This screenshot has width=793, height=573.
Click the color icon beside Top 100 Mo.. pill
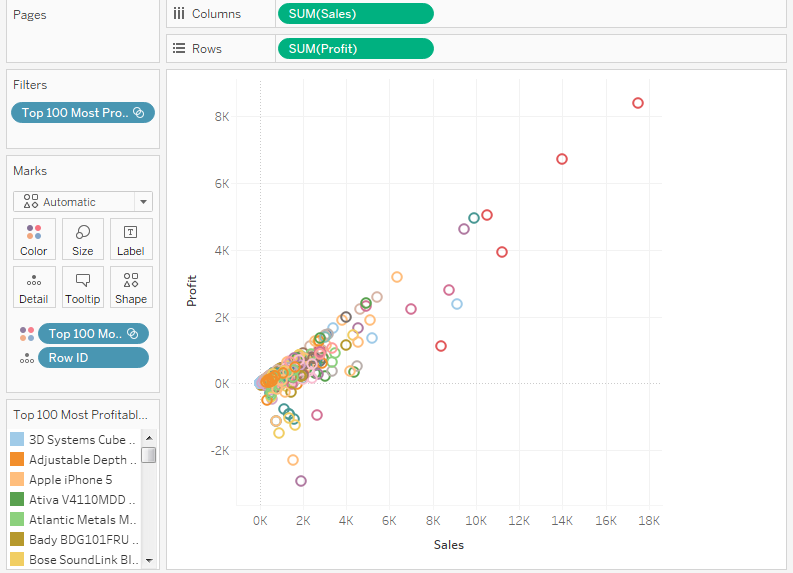click(x=26, y=334)
